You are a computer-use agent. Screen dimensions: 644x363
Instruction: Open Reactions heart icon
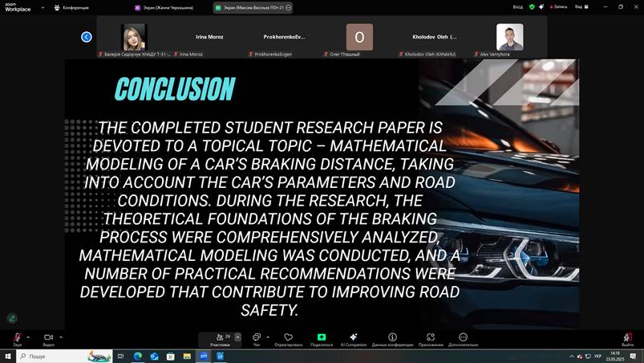tap(289, 338)
